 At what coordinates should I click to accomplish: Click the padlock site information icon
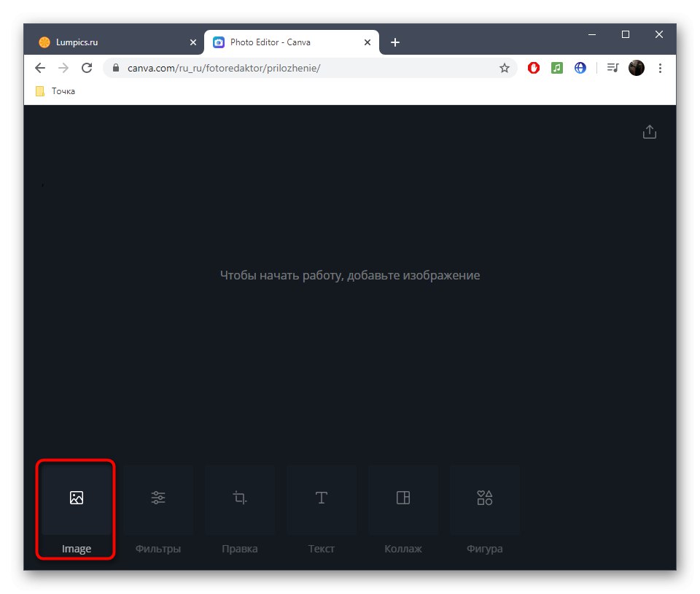pos(115,67)
